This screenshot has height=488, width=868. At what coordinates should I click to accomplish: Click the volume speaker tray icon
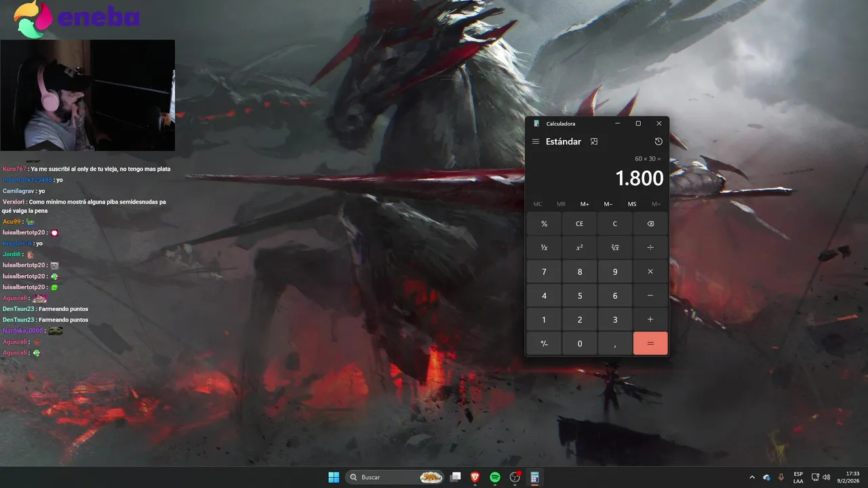click(827, 477)
